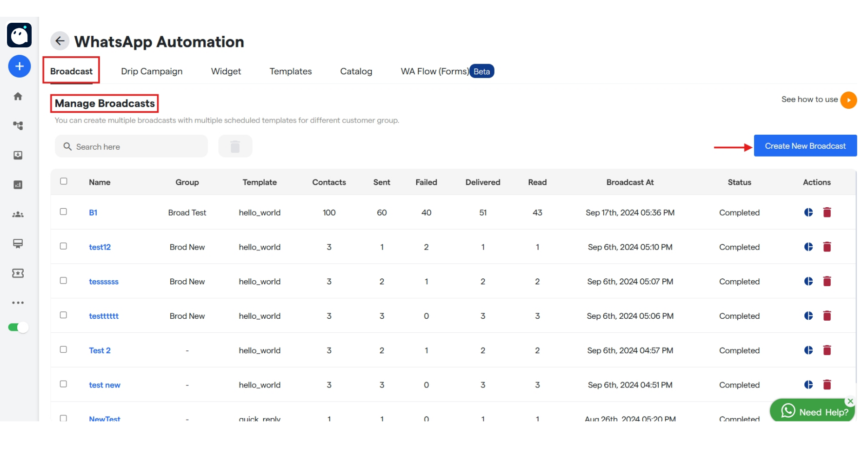Check the test new row checkbox
This screenshot has width=868, height=474.
point(64,383)
